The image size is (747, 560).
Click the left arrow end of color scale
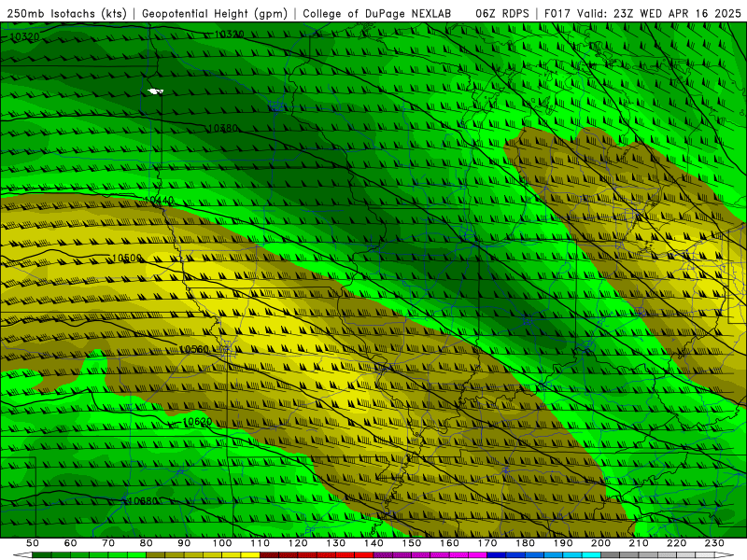(22, 555)
